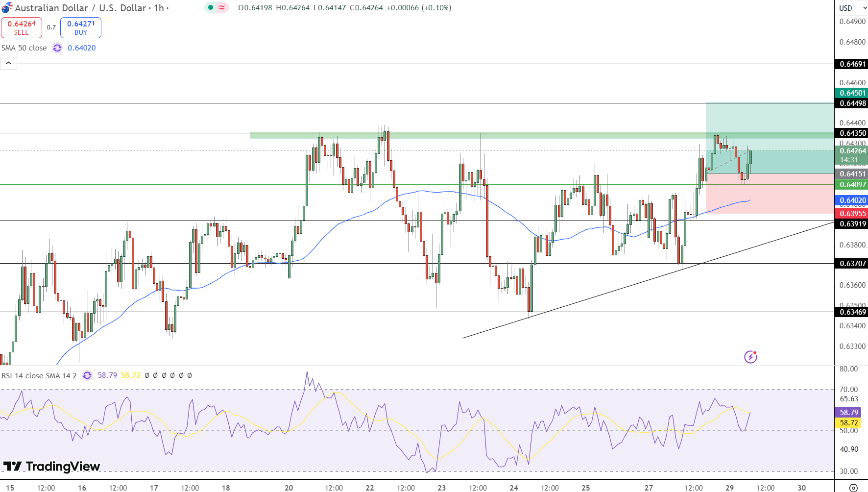The width and height of the screenshot is (868, 492).
Task: Collapse the indicator legend with chevron arrow
Action: point(9,63)
